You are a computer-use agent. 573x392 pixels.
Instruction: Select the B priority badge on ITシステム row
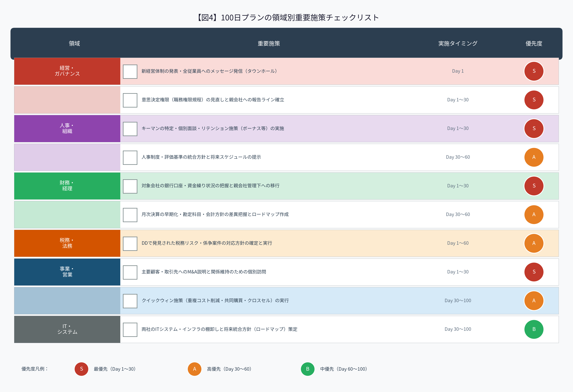pyautogui.click(x=534, y=329)
